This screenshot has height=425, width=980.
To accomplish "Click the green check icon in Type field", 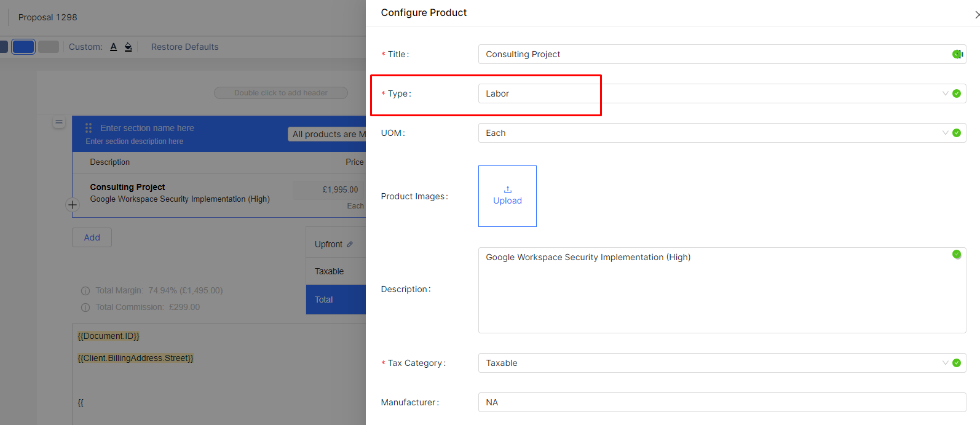I will pos(957,93).
